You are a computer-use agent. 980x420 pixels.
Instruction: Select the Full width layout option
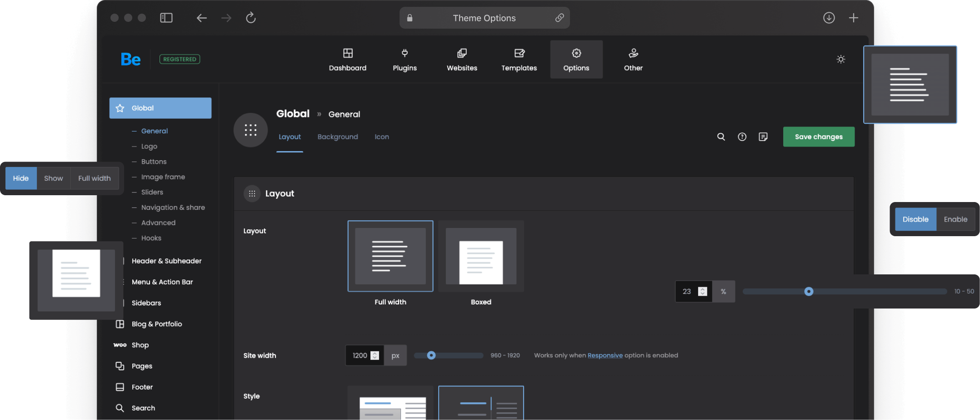click(390, 256)
